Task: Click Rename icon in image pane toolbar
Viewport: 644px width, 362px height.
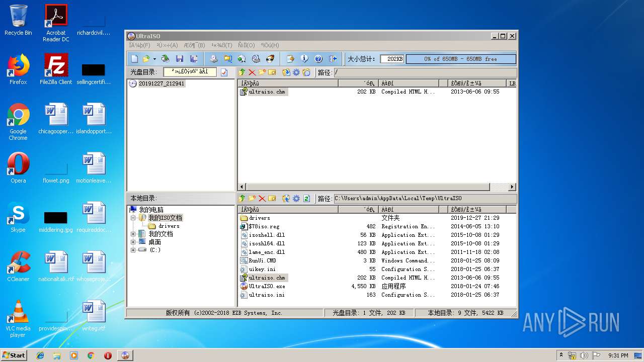Action: (x=272, y=72)
